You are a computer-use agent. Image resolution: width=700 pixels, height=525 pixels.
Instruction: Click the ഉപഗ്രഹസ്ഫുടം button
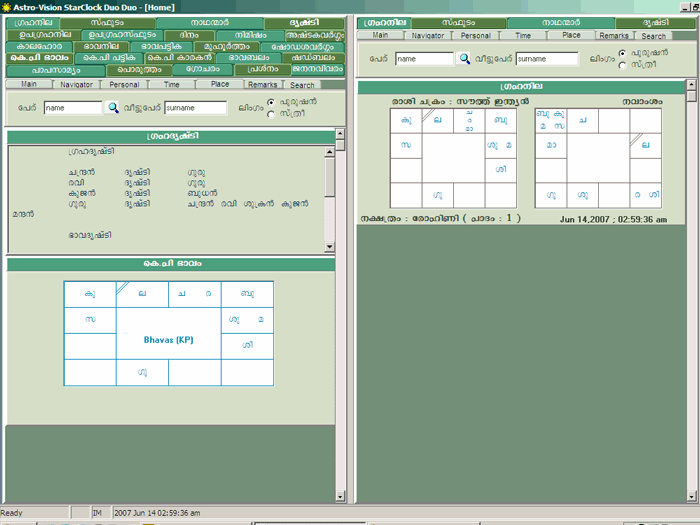coord(122,35)
